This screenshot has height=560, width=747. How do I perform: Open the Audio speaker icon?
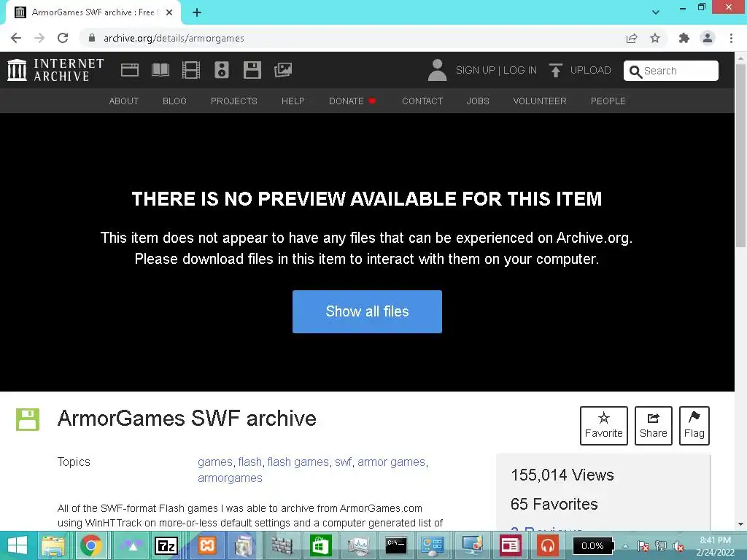click(222, 70)
